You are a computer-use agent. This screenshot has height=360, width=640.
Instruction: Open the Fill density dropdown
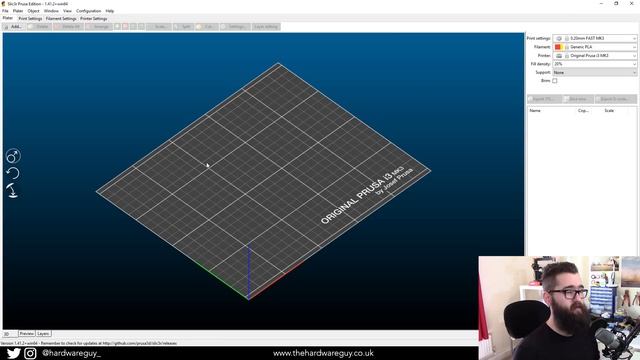point(595,64)
